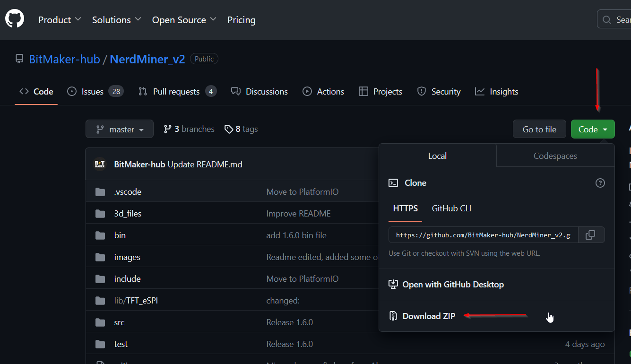Click Download ZIP
631x364 pixels.
[x=422, y=316]
